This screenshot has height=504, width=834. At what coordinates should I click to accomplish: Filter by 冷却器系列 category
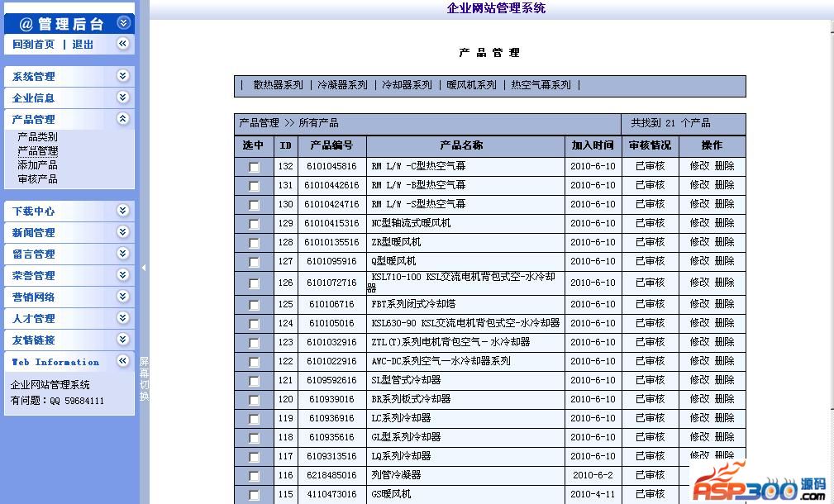point(407,85)
